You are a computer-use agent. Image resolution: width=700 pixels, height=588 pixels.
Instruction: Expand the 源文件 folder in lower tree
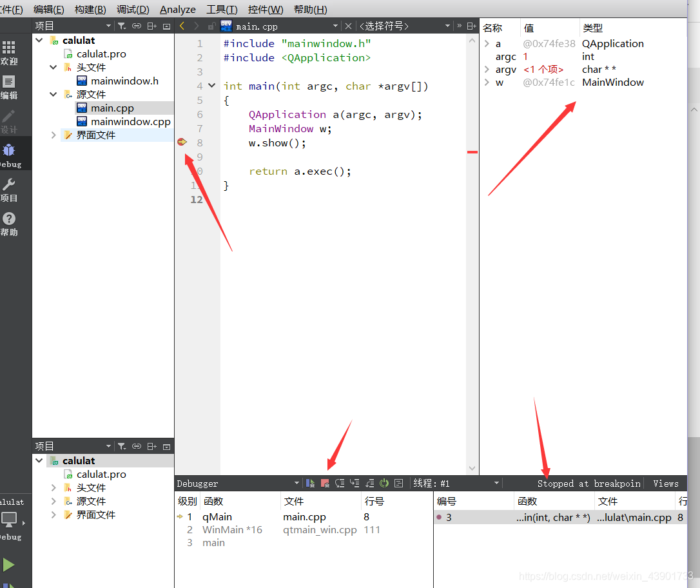(x=53, y=501)
